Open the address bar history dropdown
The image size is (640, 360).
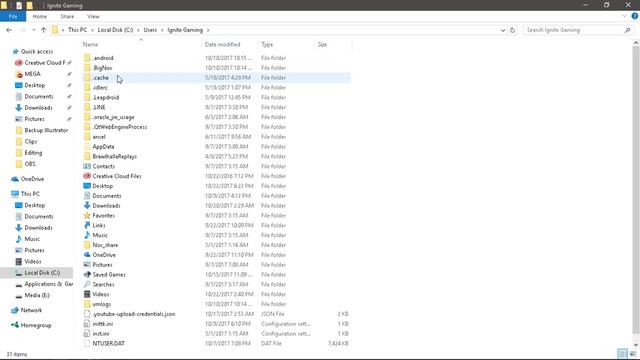coord(503,30)
